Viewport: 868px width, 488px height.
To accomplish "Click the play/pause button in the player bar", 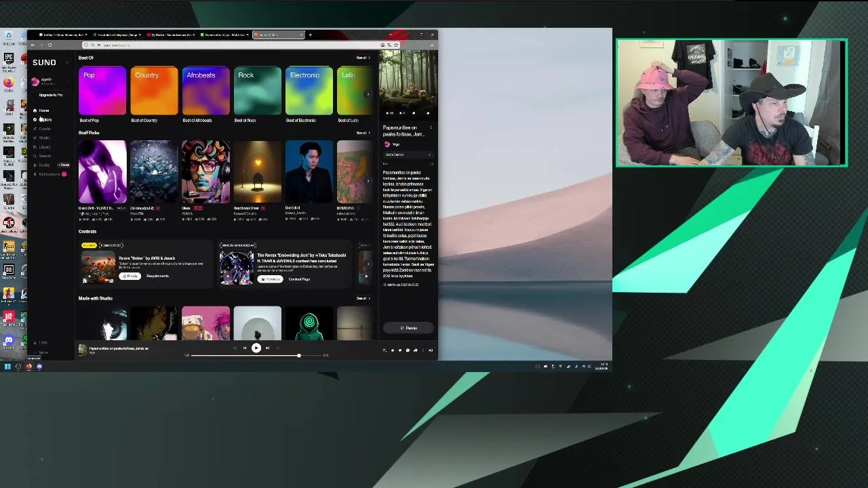I will [x=256, y=348].
